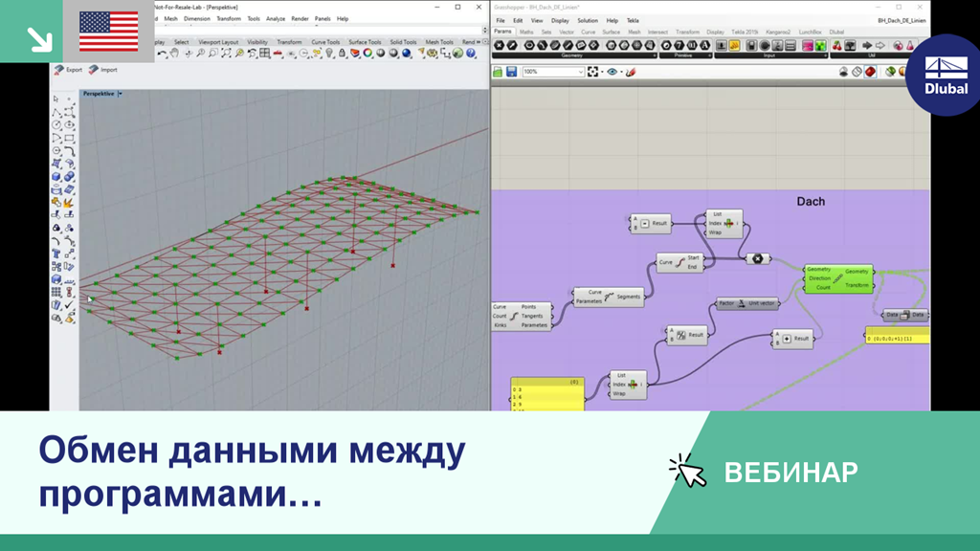Switch to the Curve Tools toolbar tab
The width and height of the screenshot is (980, 551).
(x=325, y=42)
